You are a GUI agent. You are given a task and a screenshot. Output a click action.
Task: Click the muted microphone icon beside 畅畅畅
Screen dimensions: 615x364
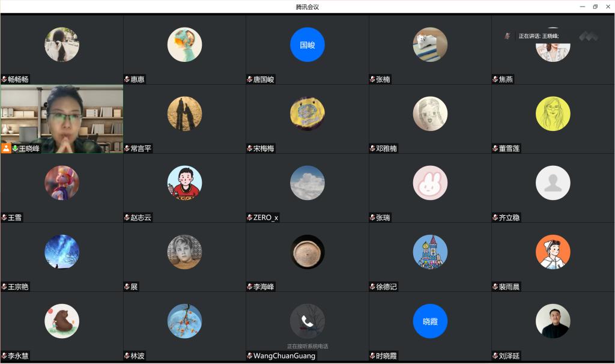(x=4, y=79)
